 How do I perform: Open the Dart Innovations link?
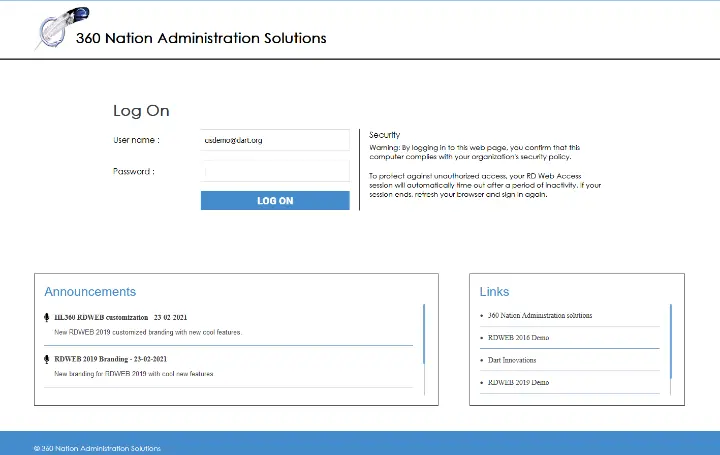512,360
